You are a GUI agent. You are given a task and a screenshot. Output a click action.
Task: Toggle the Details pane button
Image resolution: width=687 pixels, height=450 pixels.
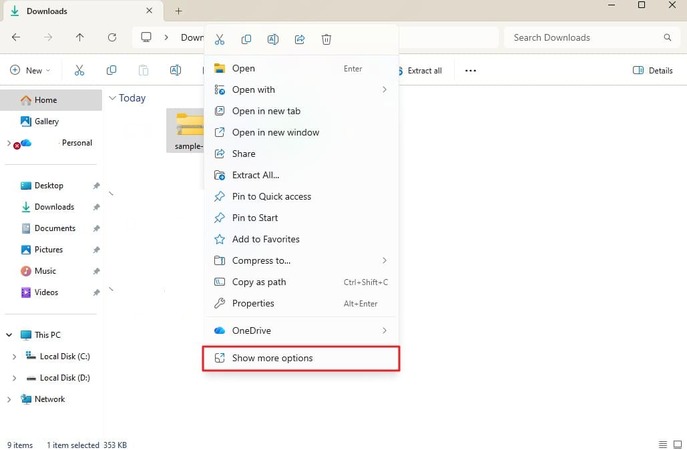click(653, 71)
